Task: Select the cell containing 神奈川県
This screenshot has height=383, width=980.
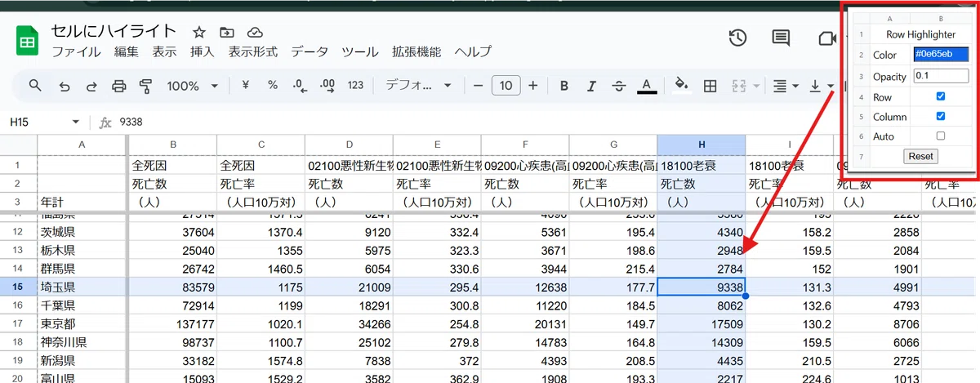Action: 82,341
